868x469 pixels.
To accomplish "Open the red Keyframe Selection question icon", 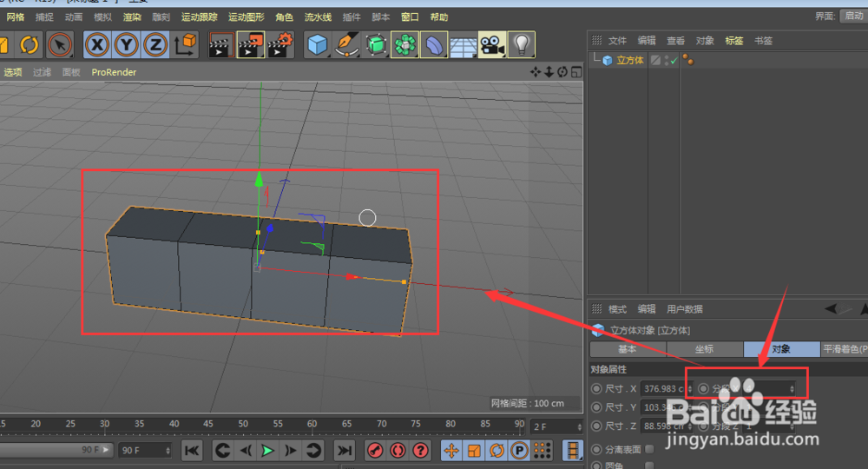I will [x=421, y=451].
